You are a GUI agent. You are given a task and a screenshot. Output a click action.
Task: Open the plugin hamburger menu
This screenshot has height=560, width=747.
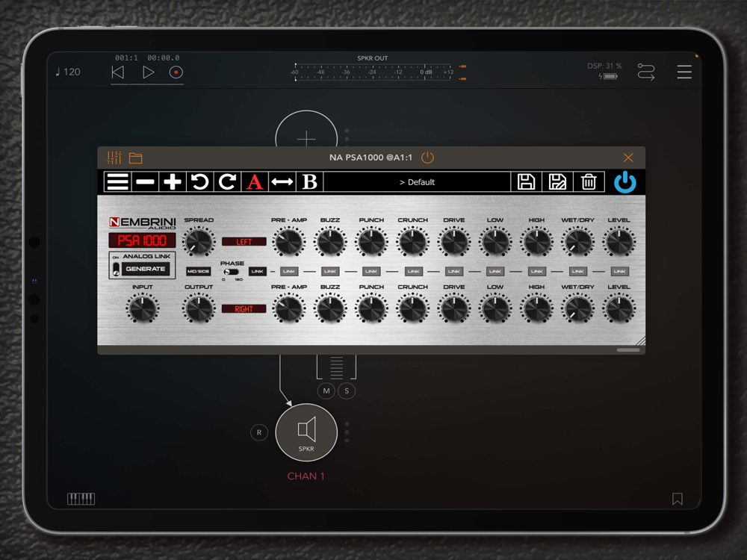click(118, 182)
